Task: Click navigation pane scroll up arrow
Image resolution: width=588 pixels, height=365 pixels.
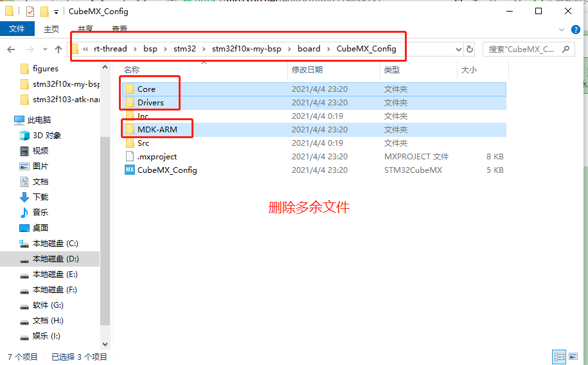Action: point(105,67)
